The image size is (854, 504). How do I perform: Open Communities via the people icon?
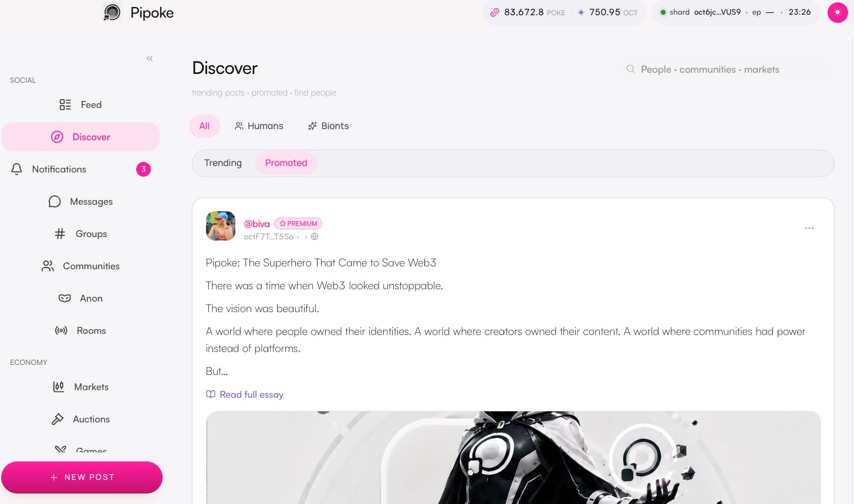[x=48, y=266]
